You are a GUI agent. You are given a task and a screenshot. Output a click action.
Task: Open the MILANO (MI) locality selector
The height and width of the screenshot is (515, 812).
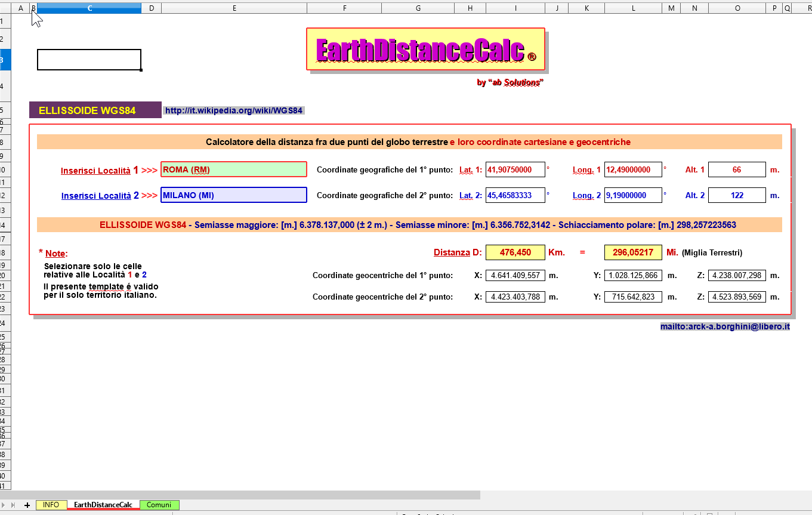[233, 195]
